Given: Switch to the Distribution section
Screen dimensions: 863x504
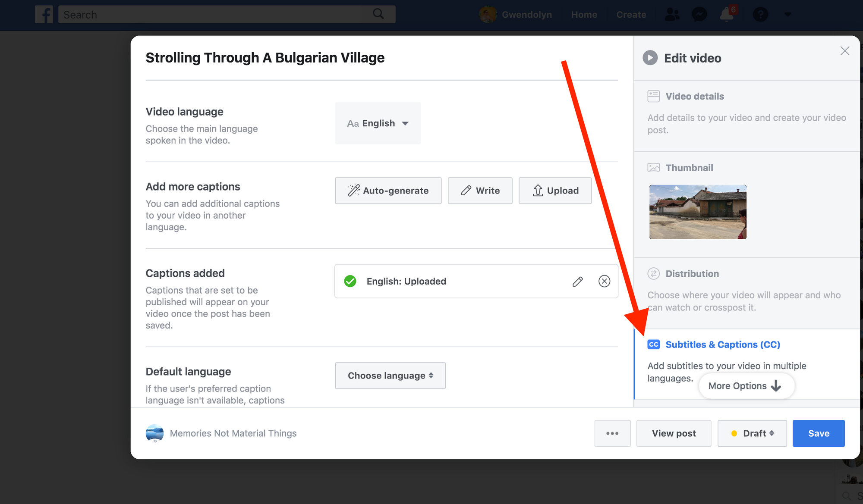Looking at the screenshot, I should [692, 274].
